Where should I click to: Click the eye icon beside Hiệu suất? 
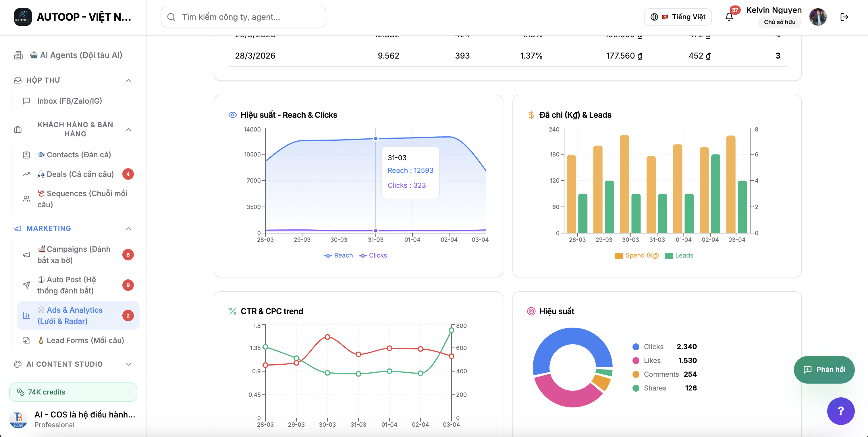pyautogui.click(x=232, y=115)
